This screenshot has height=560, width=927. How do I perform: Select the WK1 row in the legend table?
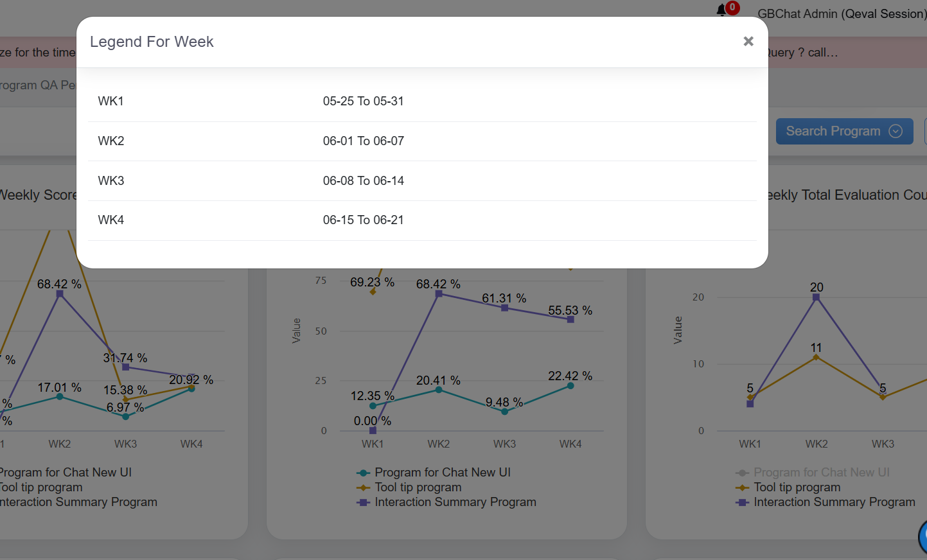(110, 101)
